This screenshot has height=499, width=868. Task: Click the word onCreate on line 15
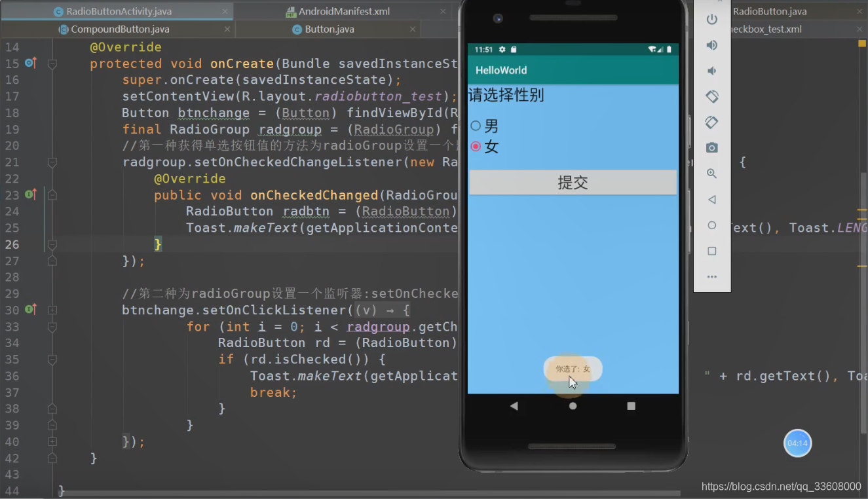pos(242,64)
